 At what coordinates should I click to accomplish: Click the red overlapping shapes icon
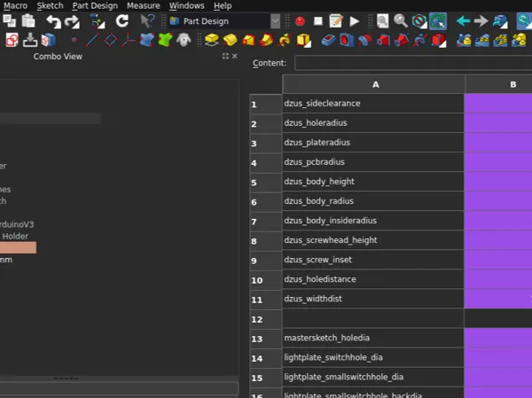tap(12, 40)
